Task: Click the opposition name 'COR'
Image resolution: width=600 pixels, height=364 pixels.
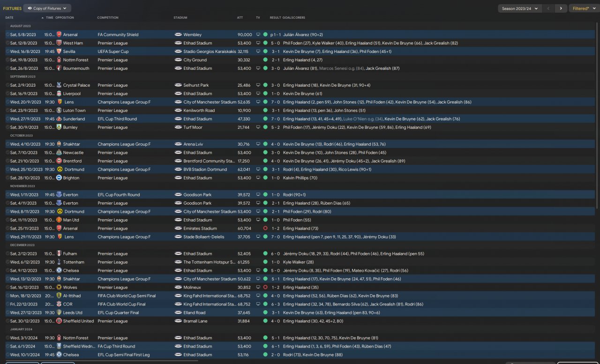Action: [67, 305]
